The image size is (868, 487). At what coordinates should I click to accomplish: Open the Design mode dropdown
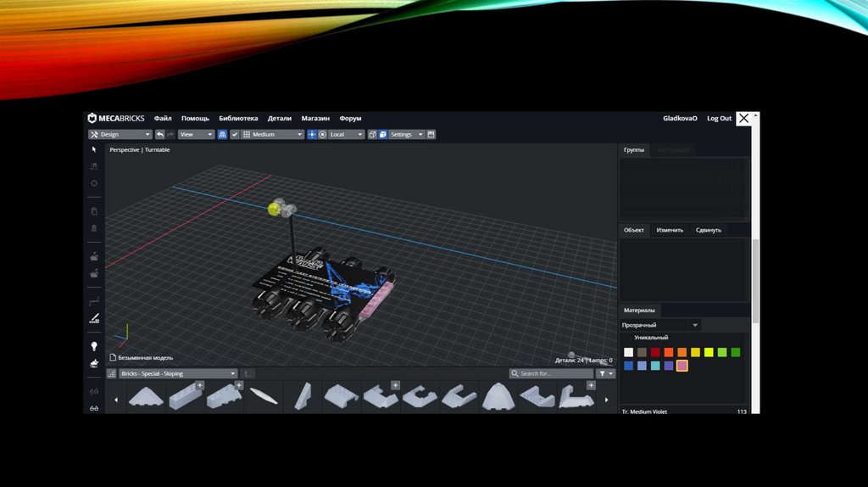(120, 134)
